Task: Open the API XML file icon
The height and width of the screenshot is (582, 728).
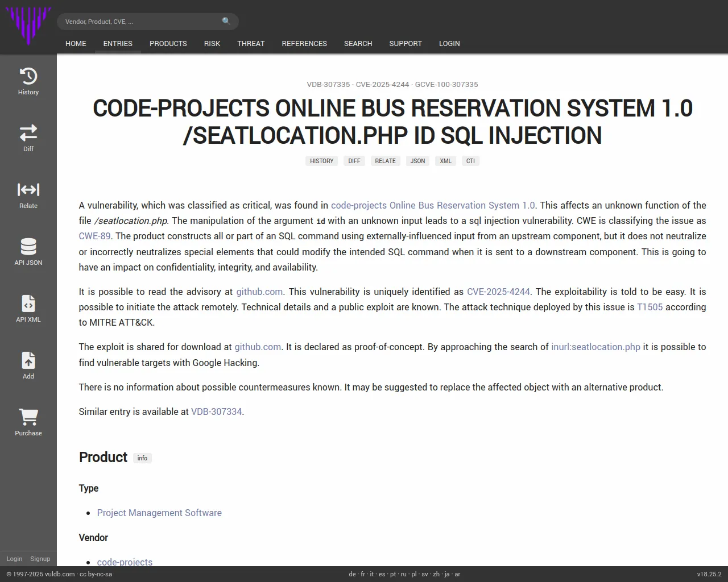Action: coord(28,304)
